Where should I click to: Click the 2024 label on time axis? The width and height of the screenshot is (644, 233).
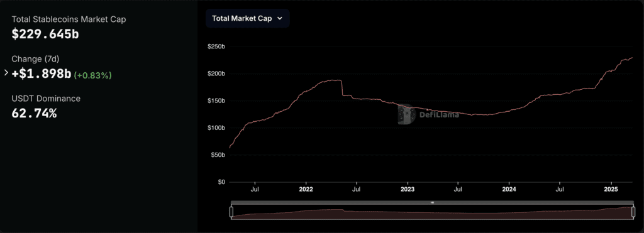click(509, 190)
